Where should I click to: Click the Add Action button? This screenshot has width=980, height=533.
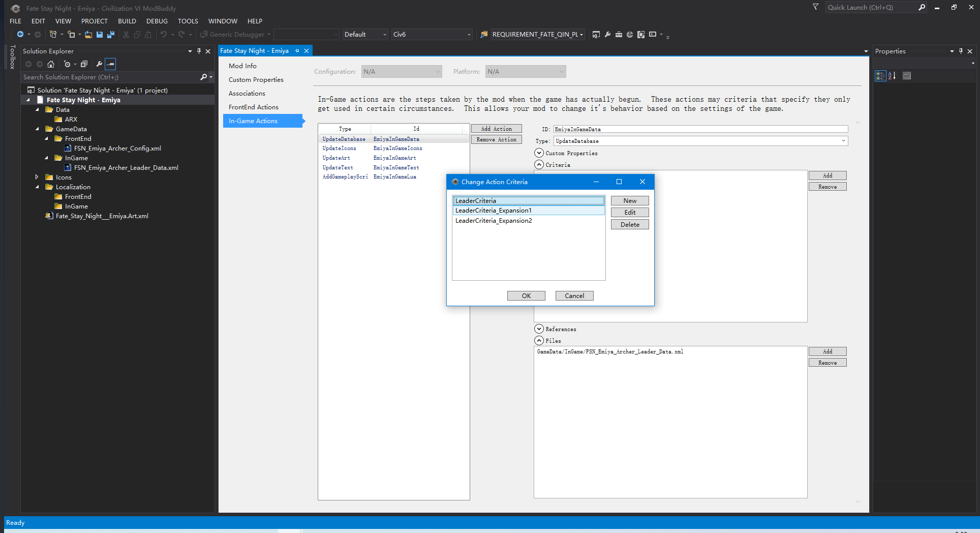497,129
